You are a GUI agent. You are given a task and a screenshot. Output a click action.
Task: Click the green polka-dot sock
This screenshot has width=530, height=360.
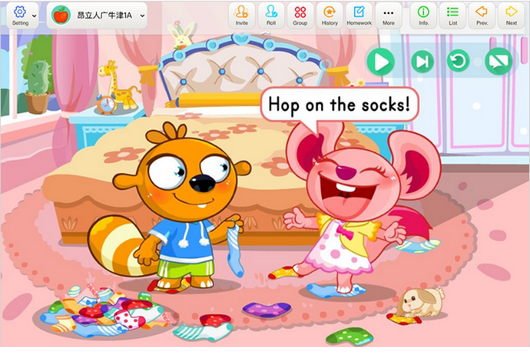pos(350,336)
